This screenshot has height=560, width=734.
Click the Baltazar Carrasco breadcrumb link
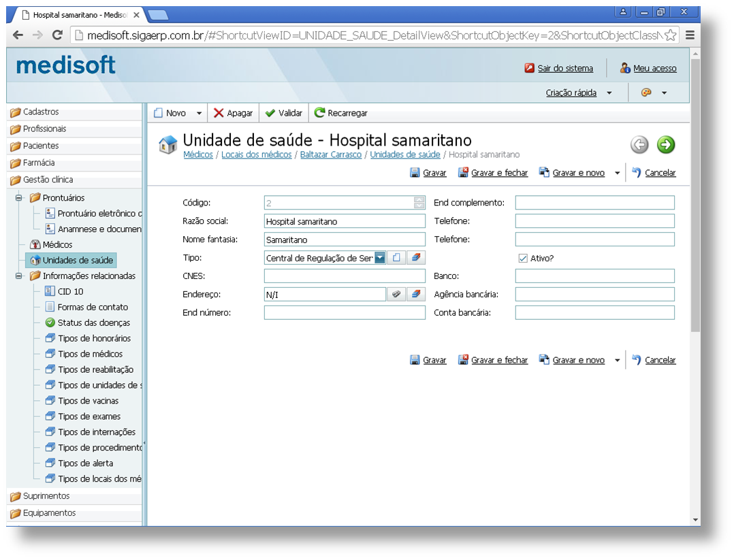pyautogui.click(x=331, y=154)
